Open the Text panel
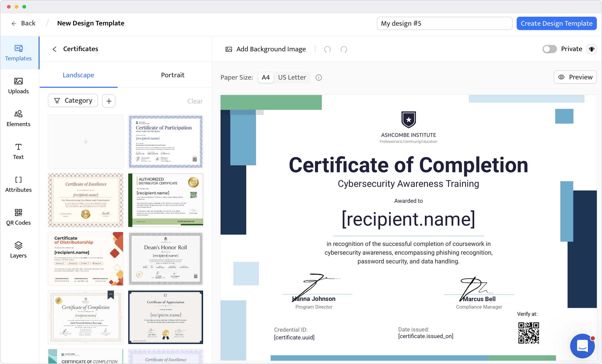The width and height of the screenshot is (602, 364). click(19, 151)
